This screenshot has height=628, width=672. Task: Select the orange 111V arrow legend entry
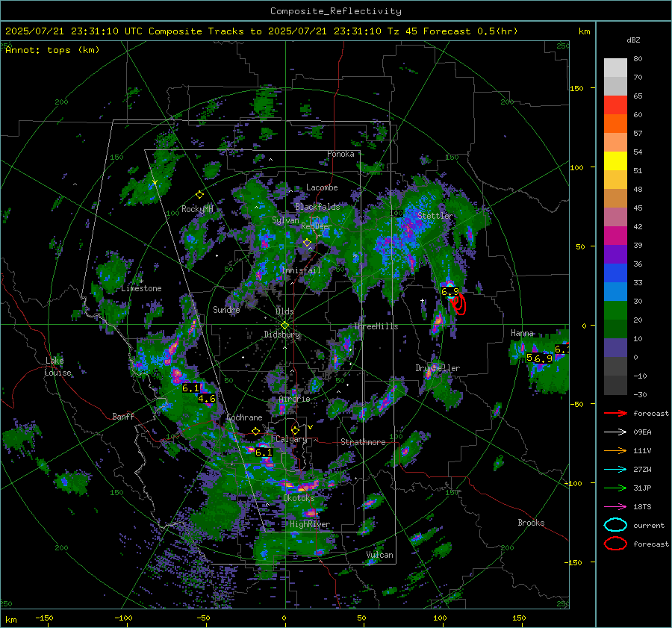615,450
